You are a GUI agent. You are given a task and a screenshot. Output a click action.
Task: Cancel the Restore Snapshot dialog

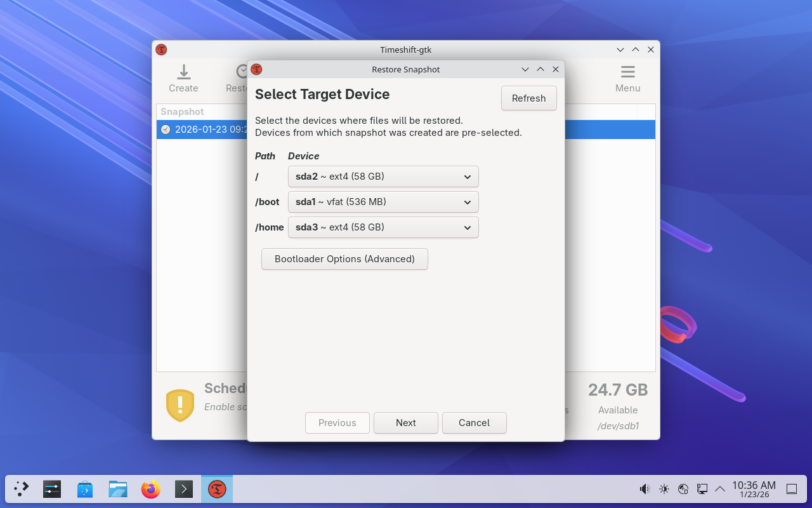(x=474, y=423)
